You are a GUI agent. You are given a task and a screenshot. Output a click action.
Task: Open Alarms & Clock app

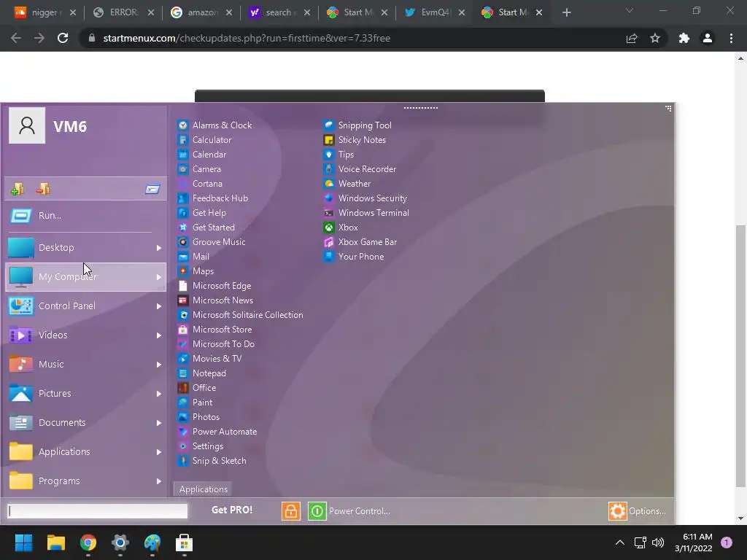[x=215, y=125]
